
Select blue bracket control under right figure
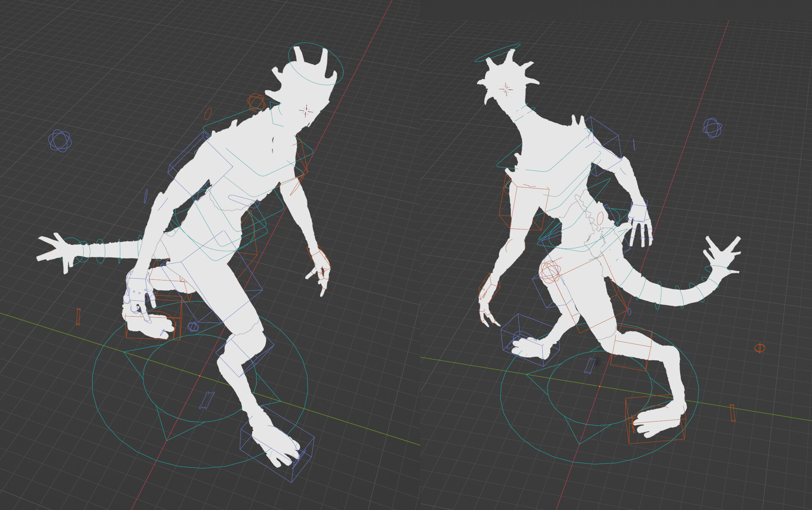589,366
